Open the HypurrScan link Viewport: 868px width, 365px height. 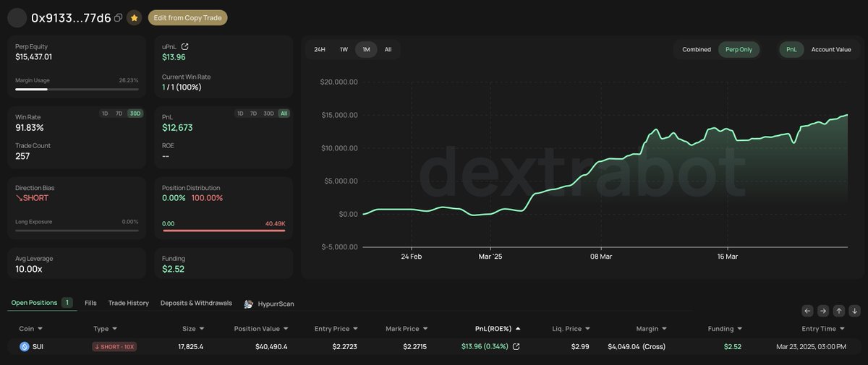coord(276,304)
